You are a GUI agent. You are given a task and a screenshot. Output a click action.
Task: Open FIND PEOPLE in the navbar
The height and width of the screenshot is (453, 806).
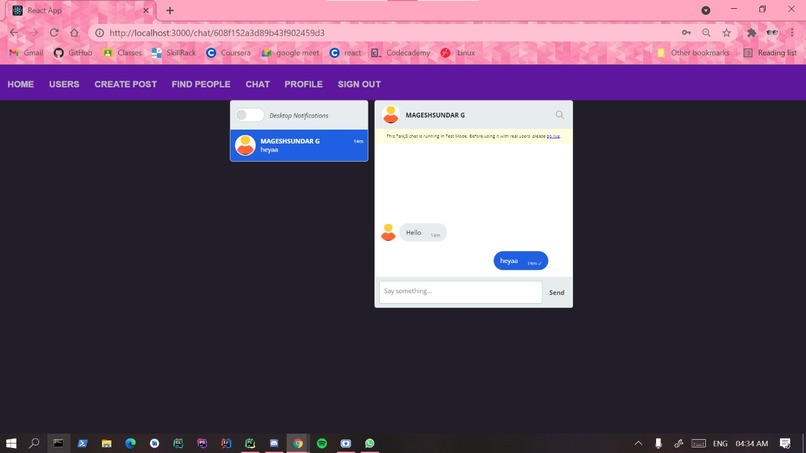[x=201, y=84]
